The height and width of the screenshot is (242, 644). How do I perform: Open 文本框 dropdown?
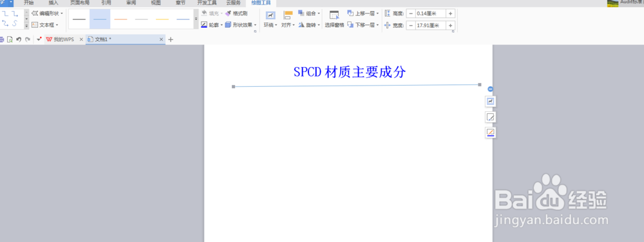click(45, 25)
